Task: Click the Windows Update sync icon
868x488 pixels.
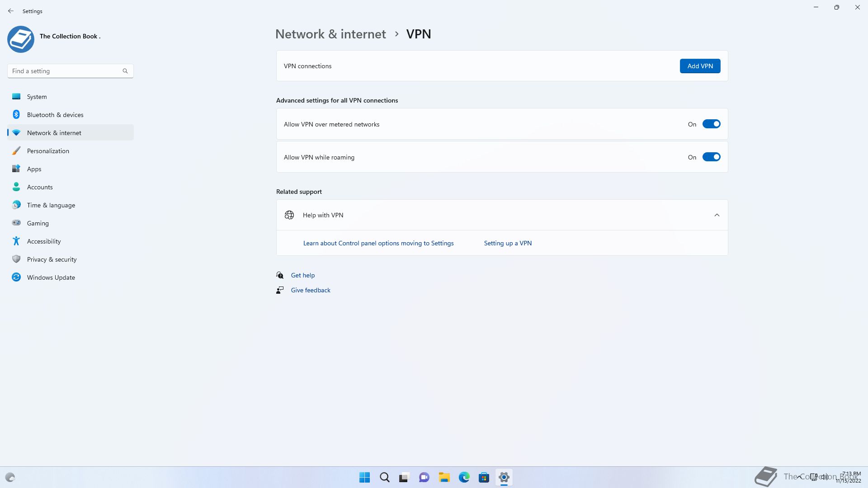Action: (x=16, y=277)
